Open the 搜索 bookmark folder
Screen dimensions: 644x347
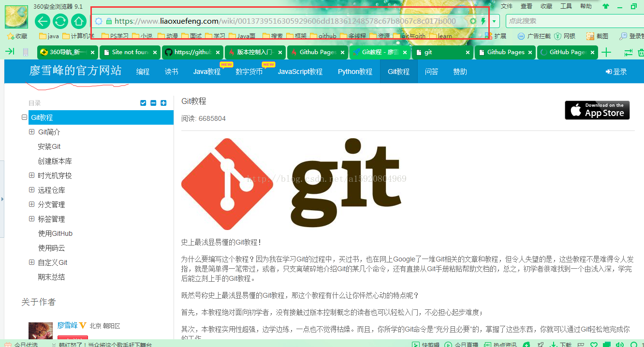click(273, 36)
